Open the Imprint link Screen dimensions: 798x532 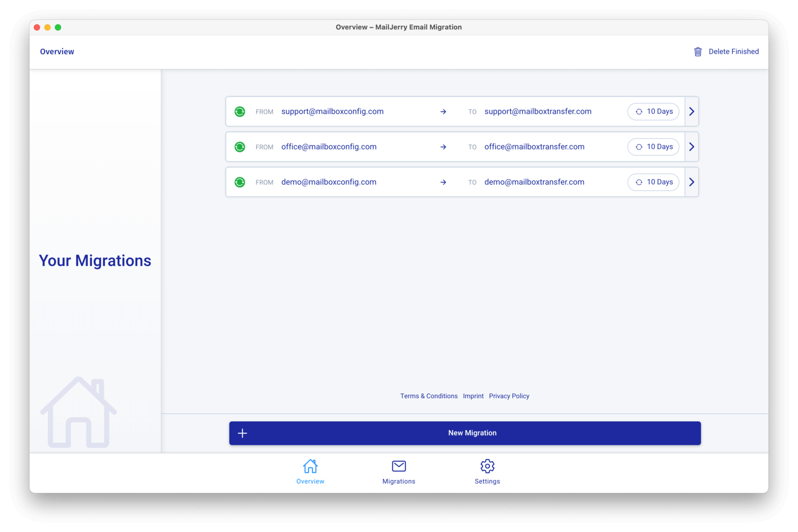[473, 396]
